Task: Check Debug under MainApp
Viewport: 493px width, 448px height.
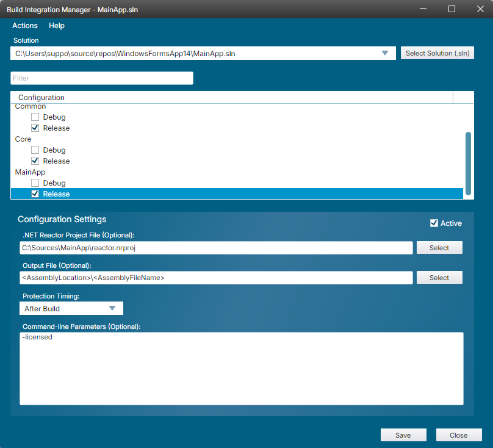Action: coord(35,183)
